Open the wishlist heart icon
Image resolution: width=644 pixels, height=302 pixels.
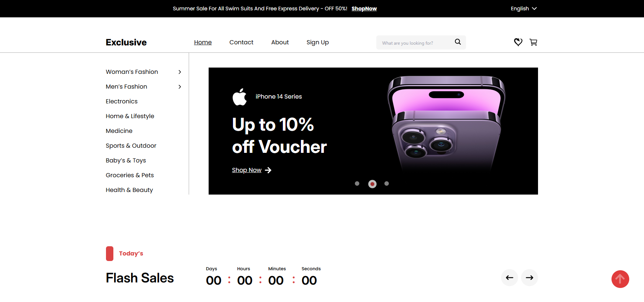(x=518, y=42)
